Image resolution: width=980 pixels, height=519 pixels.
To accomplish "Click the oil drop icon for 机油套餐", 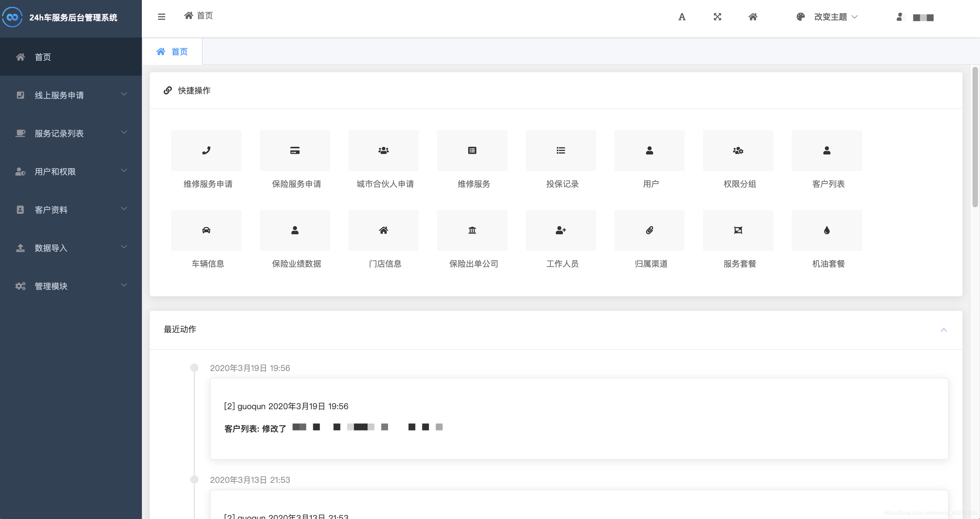I will click(x=827, y=230).
